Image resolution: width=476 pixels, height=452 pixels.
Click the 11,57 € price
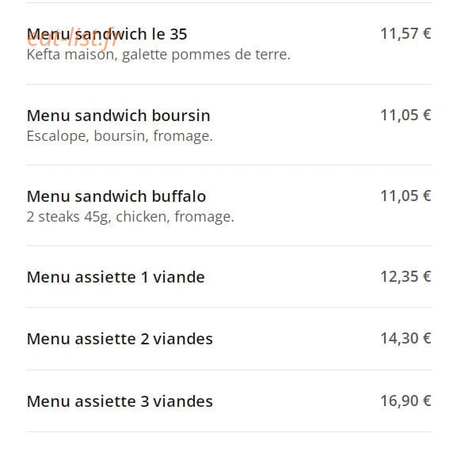(406, 33)
